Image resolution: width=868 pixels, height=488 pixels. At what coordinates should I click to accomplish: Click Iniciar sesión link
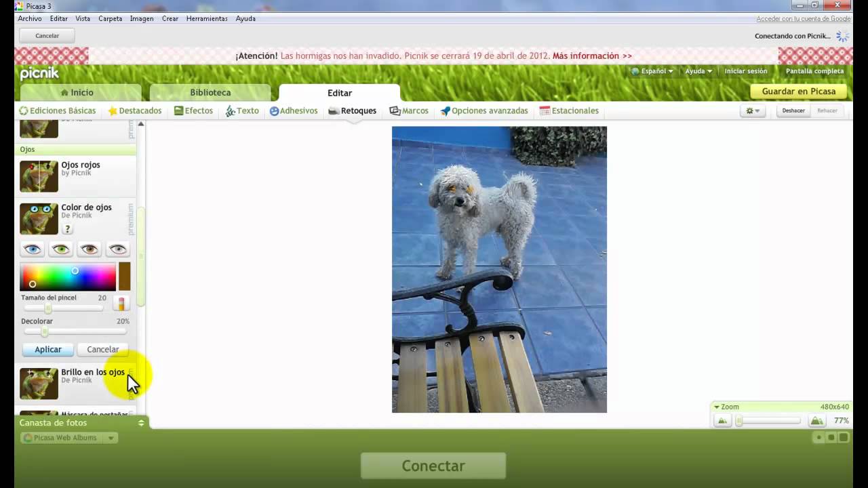(x=746, y=71)
